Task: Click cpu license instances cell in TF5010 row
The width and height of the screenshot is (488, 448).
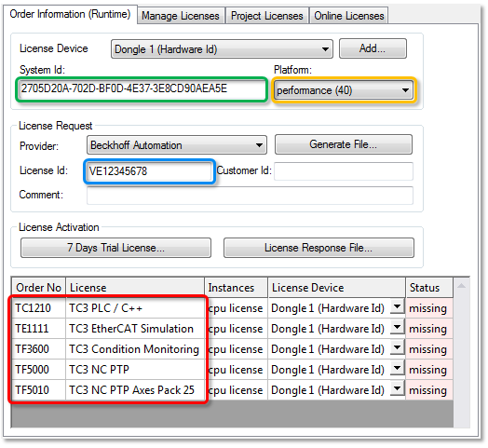Action: (237, 390)
